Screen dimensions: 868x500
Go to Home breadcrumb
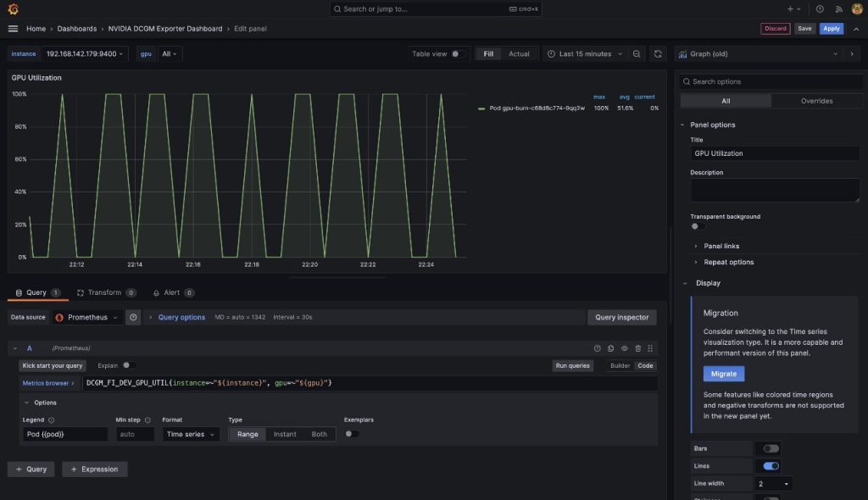click(x=36, y=29)
